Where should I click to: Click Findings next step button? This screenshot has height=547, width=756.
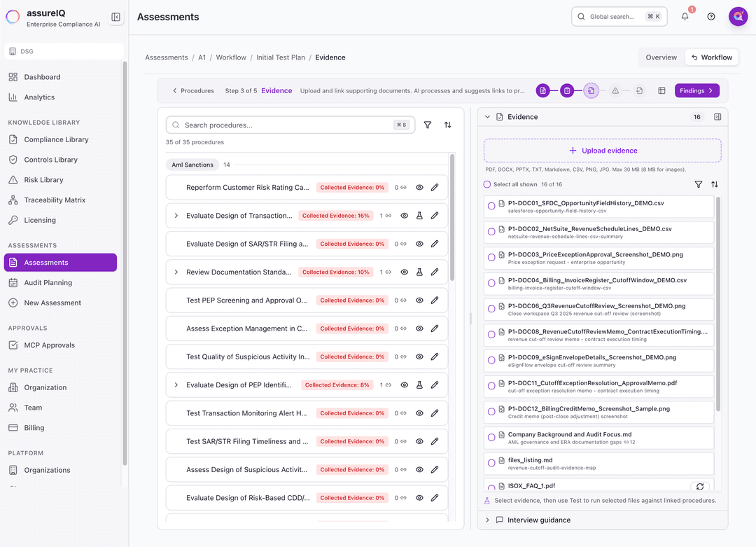696,90
